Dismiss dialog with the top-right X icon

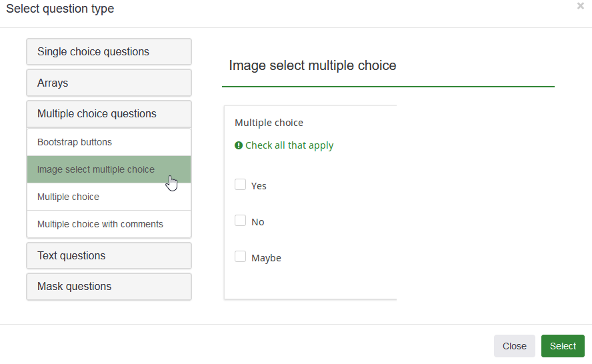coord(580,6)
